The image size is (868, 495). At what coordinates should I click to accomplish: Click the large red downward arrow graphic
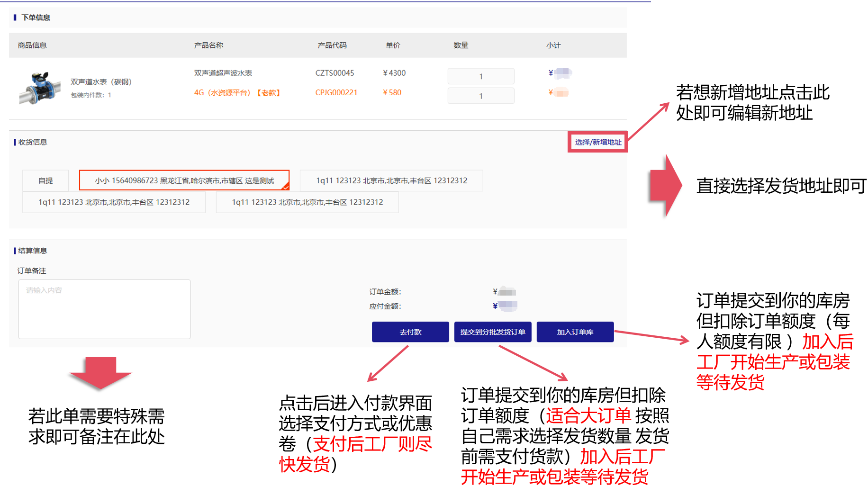[100, 373]
